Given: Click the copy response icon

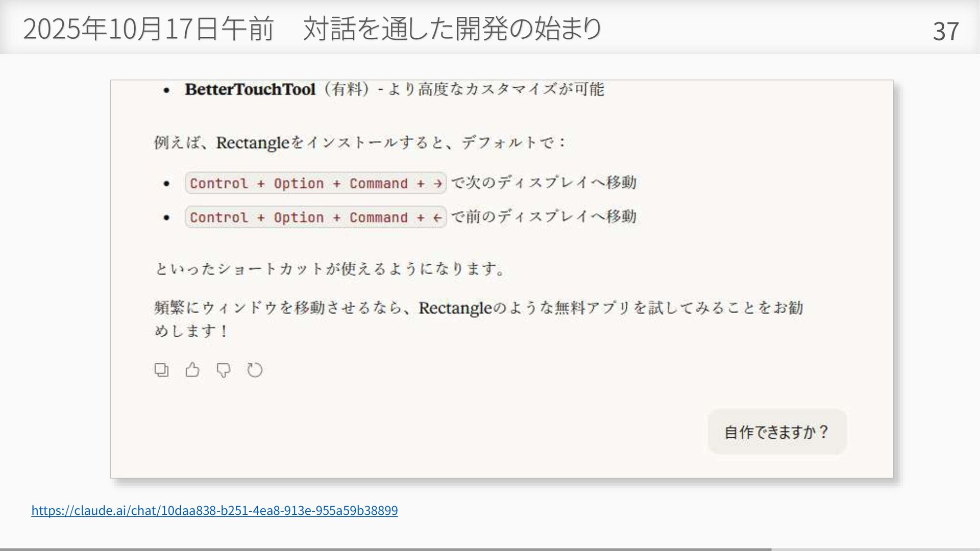Looking at the screenshot, I should click(x=161, y=369).
